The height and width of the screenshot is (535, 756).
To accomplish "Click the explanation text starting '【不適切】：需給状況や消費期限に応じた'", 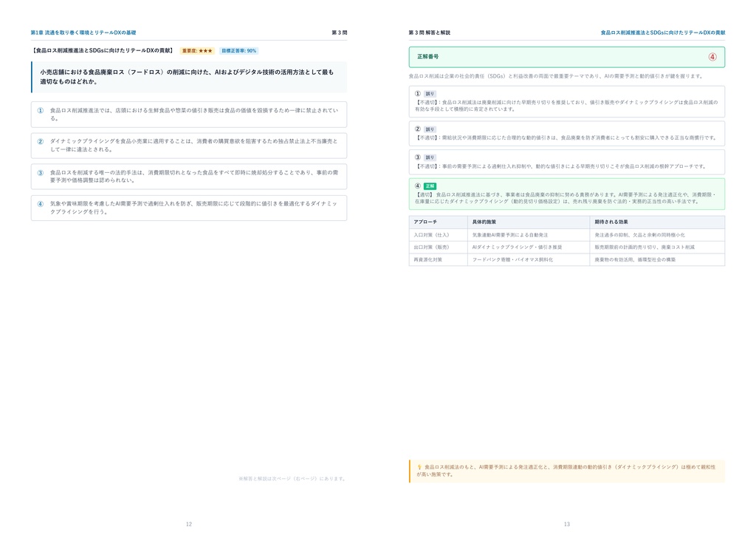I will click(566, 137).
